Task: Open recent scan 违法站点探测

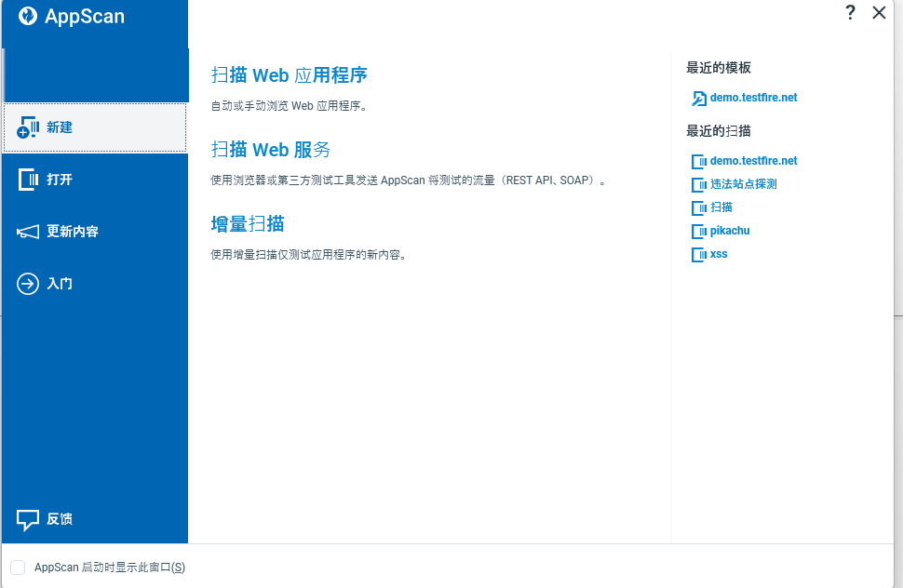Action: pyautogui.click(x=744, y=184)
